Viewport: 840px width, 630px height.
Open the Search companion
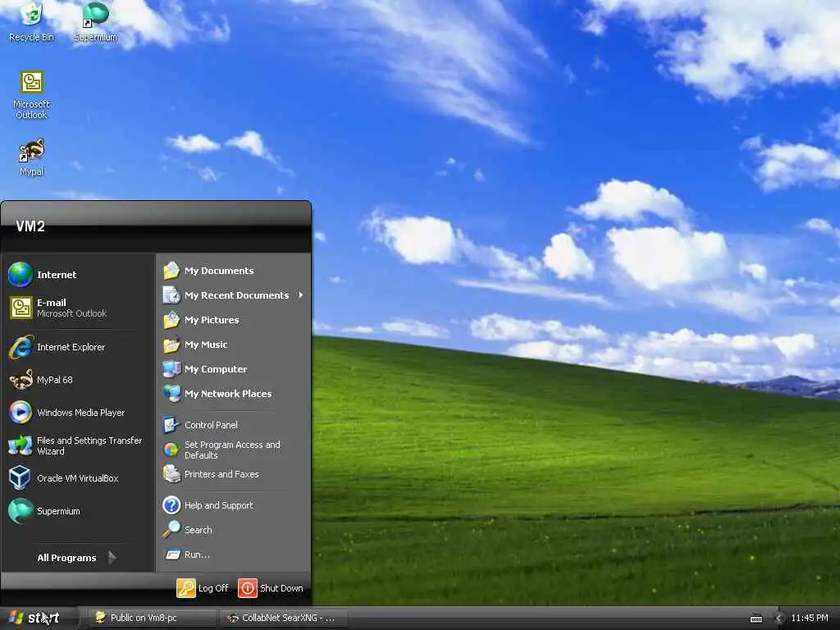234,530
